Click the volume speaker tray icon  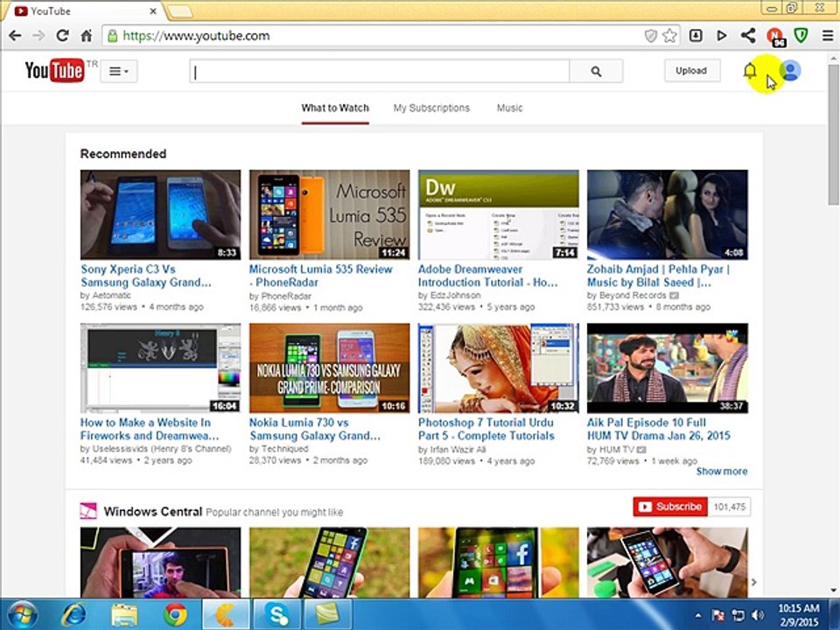[757, 615]
